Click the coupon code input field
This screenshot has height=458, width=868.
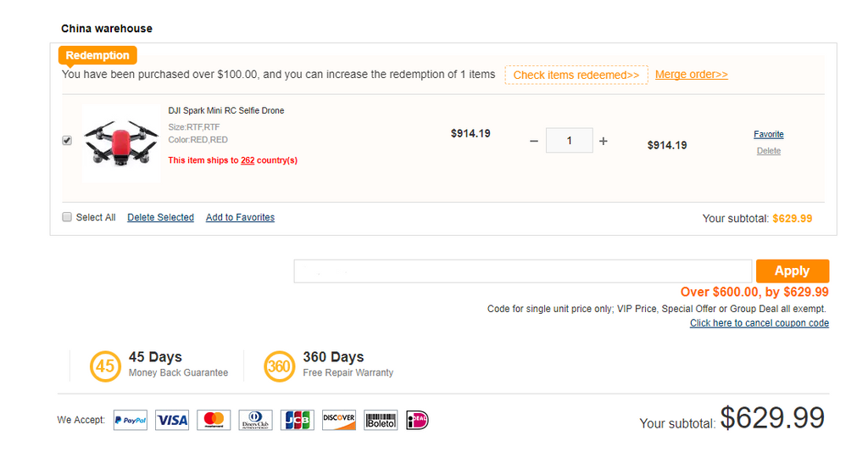522,271
